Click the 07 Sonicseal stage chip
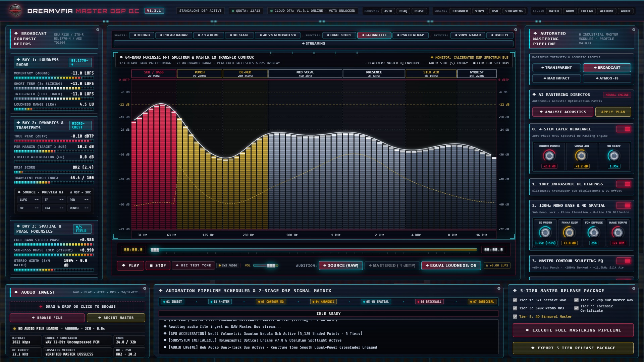Screen dimensions: 644x362 (x=482, y=302)
